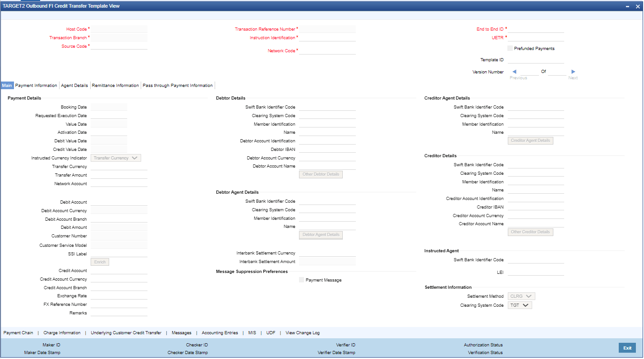The height and width of the screenshot is (359, 644).
Task: Toggle the Prefunded Payments checkbox
Action: tap(510, 48)
